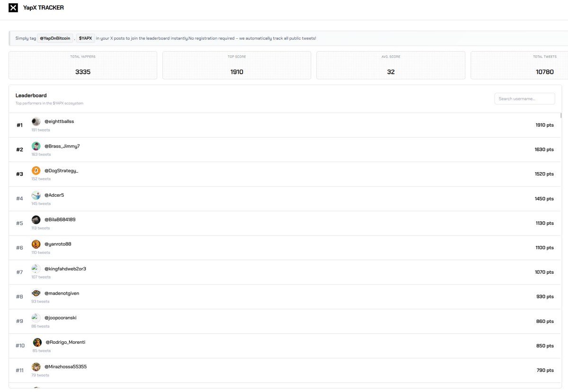The height and width of the screenshot is (392, 568).
Task: Click the username @Adcer5
Action: click(54, 195)
